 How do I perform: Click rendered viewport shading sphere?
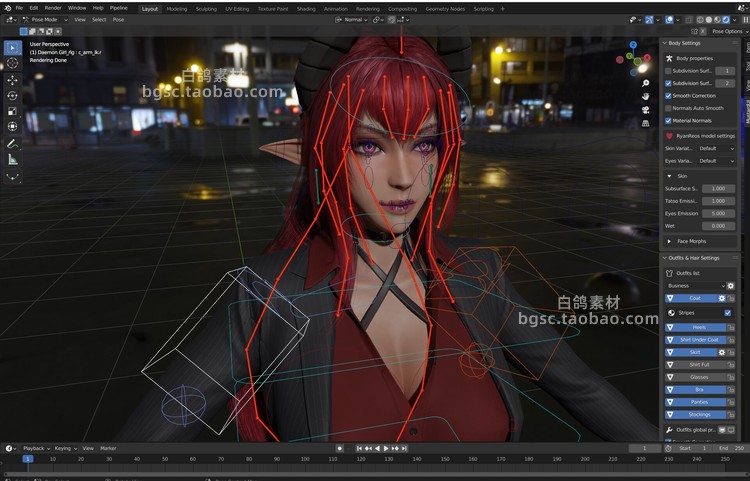point(726,20)
